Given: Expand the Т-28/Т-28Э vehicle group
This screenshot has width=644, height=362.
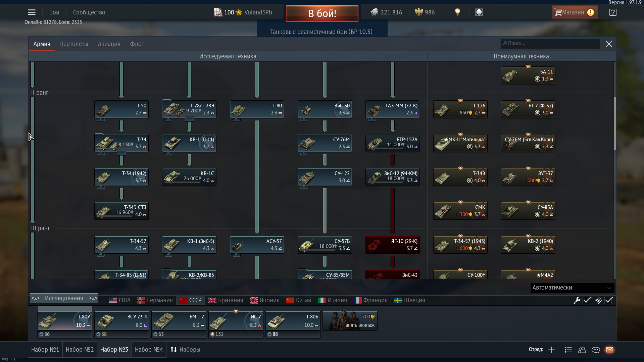Looking at the screenshot, I should click(189, 119).
